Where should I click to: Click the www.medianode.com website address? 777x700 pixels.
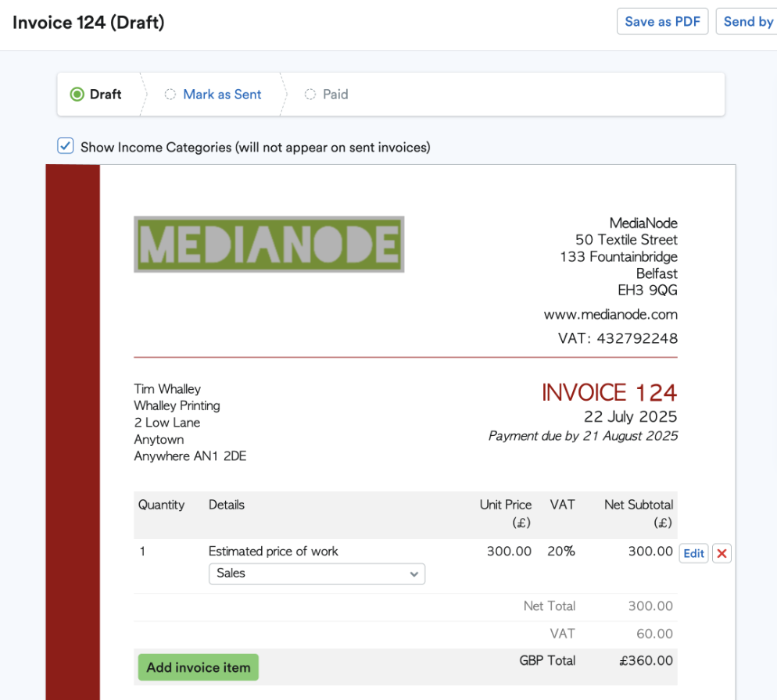[x=610, y=314]
